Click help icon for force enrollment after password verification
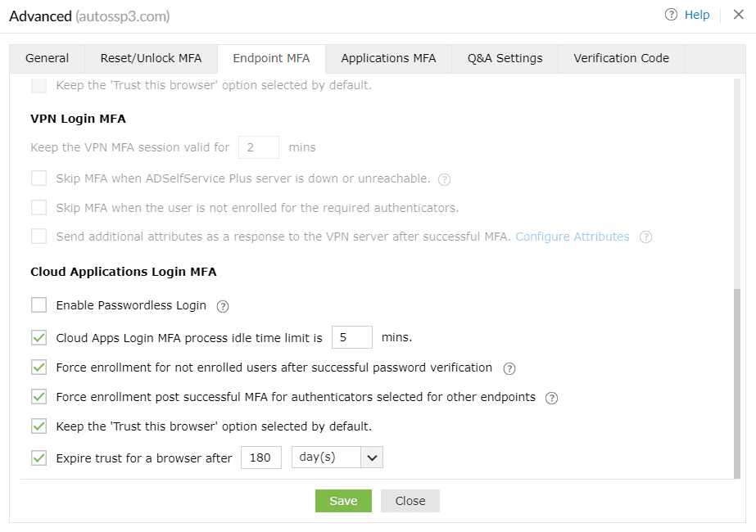This screenshot has height=532, width=756. click(509, 368)
